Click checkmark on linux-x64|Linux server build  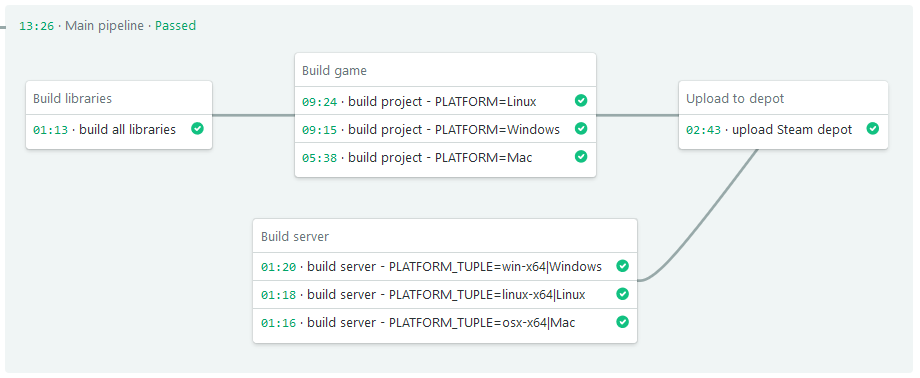tap(622, 294)
